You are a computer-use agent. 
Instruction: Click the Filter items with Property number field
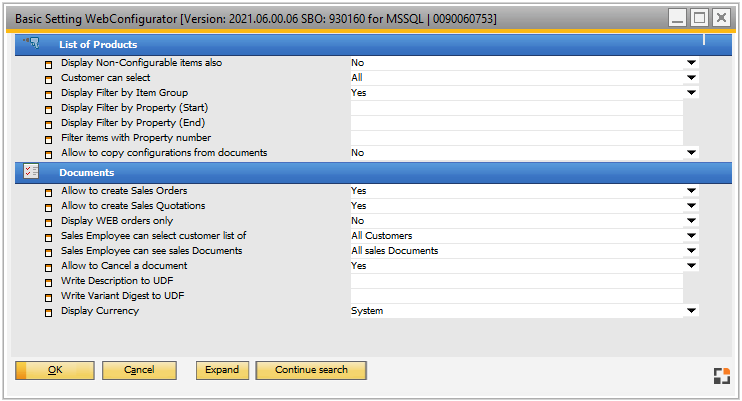point(515,138)
